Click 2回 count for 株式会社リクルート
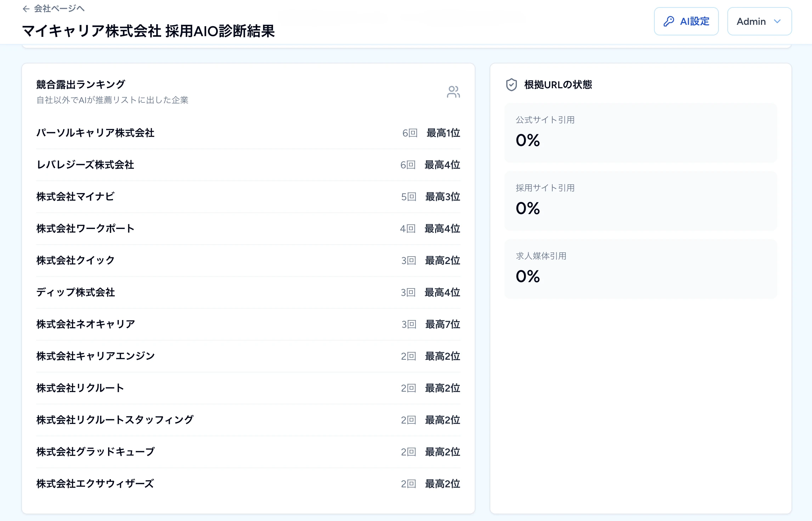The height and width of the screenshot is (521, 812). tap(408, 388)
